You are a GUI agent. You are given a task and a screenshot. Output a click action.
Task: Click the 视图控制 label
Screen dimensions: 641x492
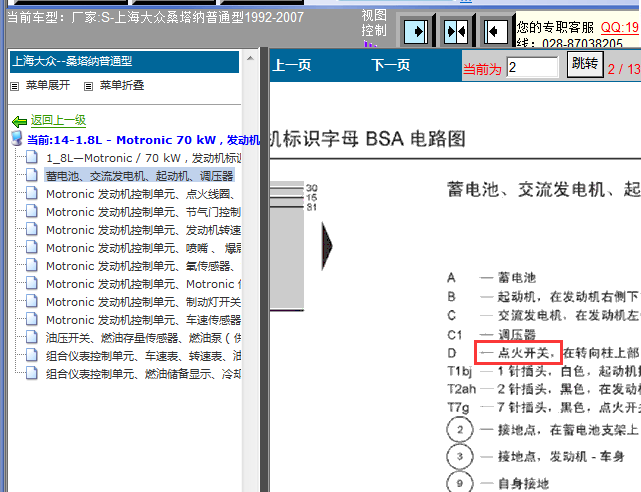click(x=374, y=23)
